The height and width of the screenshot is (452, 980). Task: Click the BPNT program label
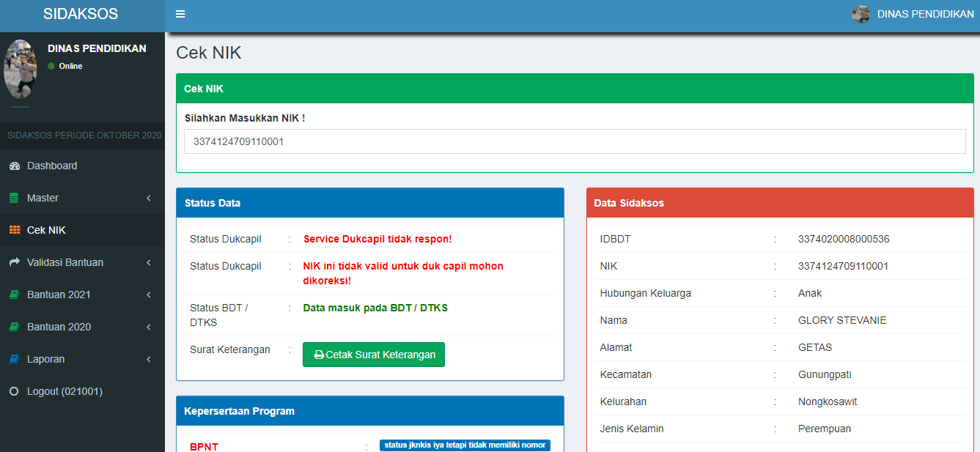(204, 447)
